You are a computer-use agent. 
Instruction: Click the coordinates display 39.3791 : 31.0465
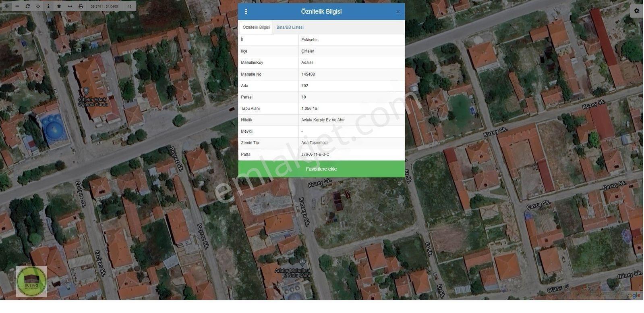pyautogui.click(x=104, y=6)
